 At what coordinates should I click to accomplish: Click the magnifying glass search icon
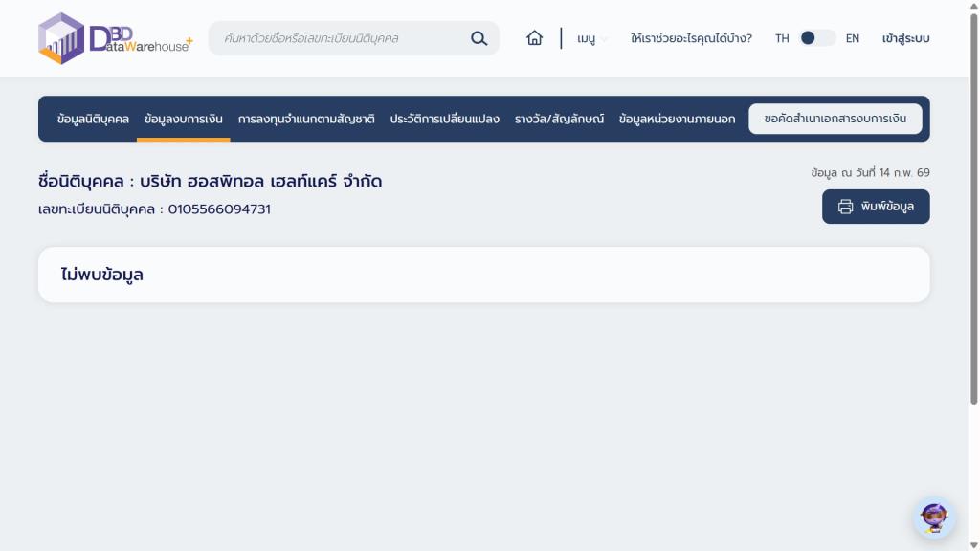click(x=479, y=38)
